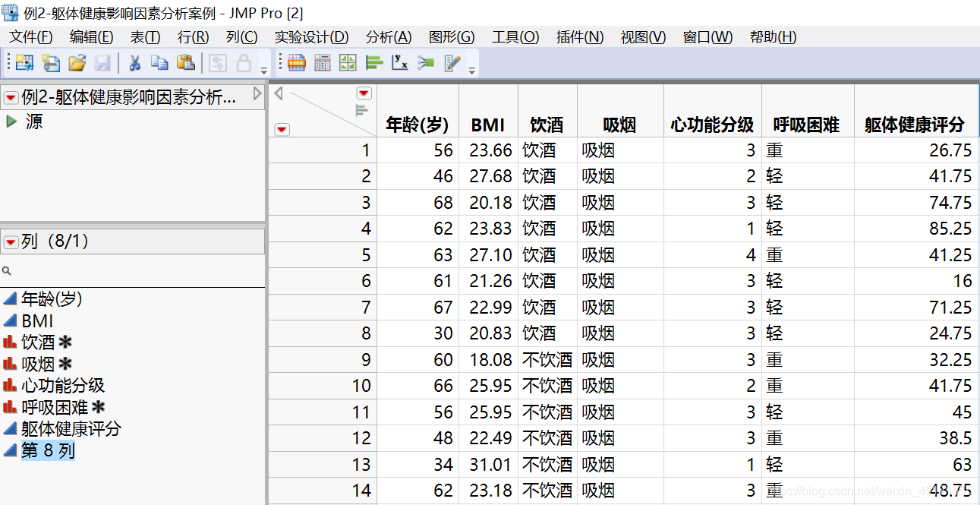Select 躯体健康评分 in the columns list
980x505 pixels.
coord(71,429)
